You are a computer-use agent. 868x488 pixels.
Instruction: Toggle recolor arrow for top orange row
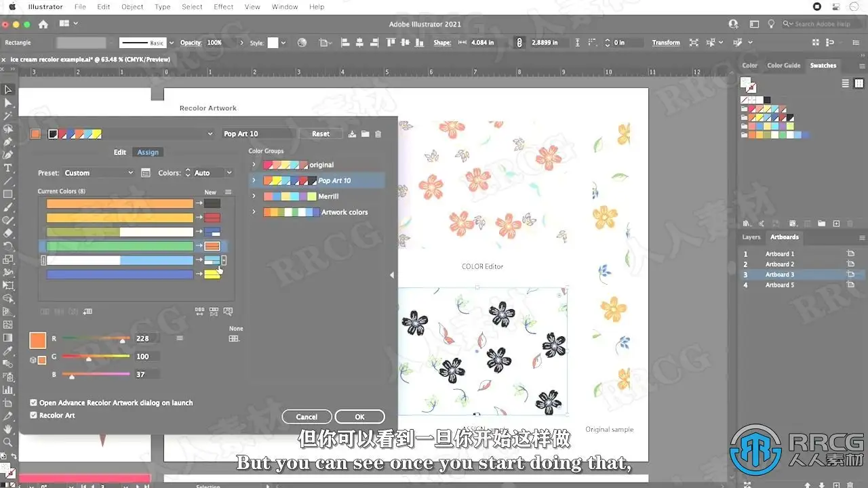pyautogui.click(x=199, y=203)
